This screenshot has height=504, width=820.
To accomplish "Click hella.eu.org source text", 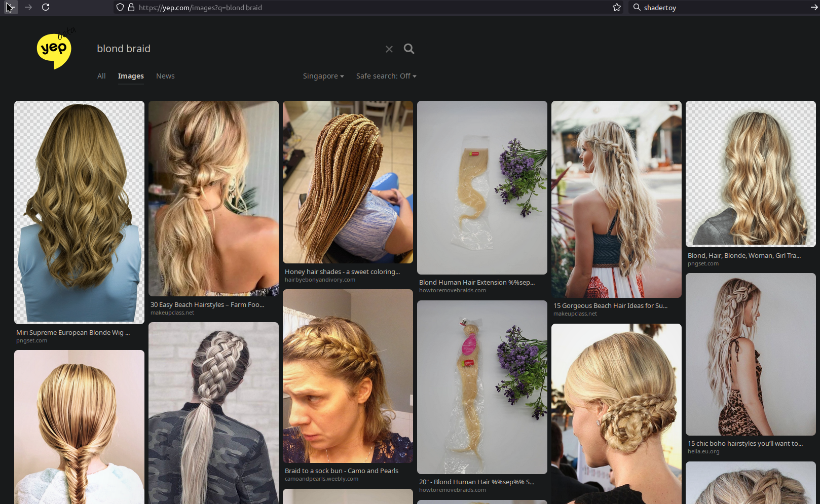I will coord(703,451).
